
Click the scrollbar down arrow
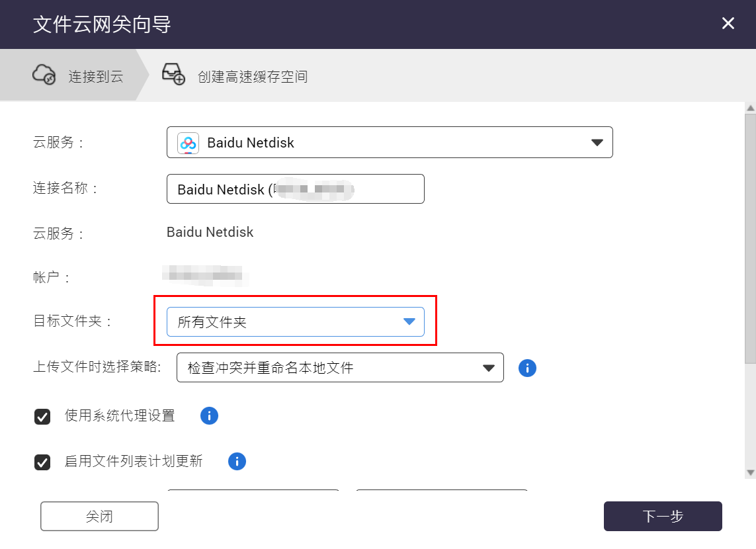click(x=750, y=472)
